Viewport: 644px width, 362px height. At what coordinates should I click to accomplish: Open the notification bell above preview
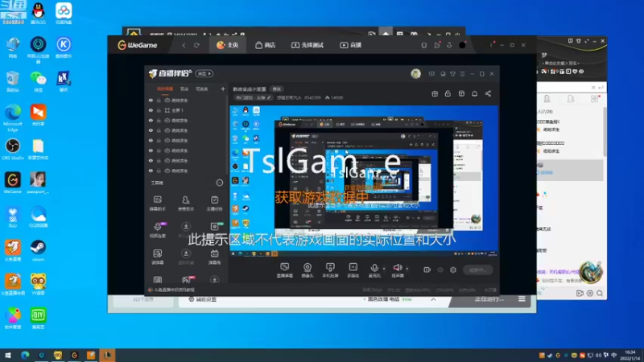[474, 93]
